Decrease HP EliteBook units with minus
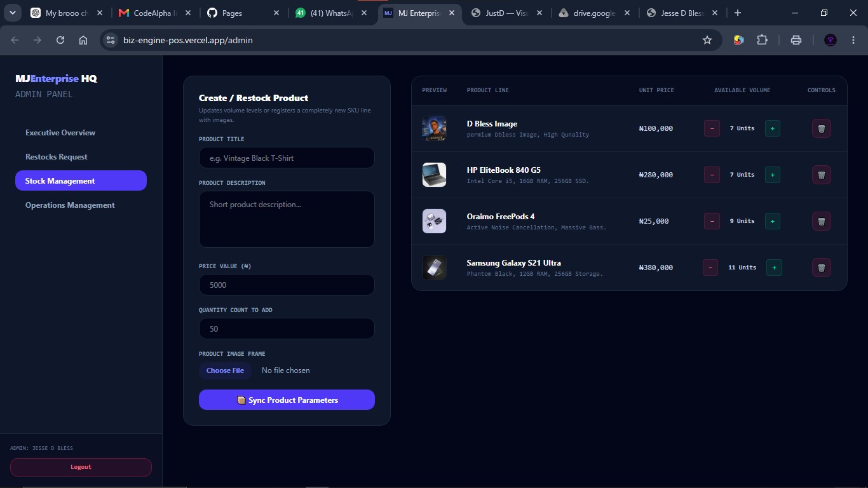Image resolution: width=868 pixels, height=488 pixels. coord(712,175)
